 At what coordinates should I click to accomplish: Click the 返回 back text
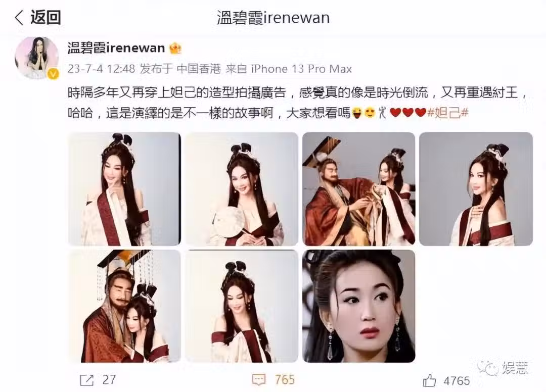coord(45,17)
